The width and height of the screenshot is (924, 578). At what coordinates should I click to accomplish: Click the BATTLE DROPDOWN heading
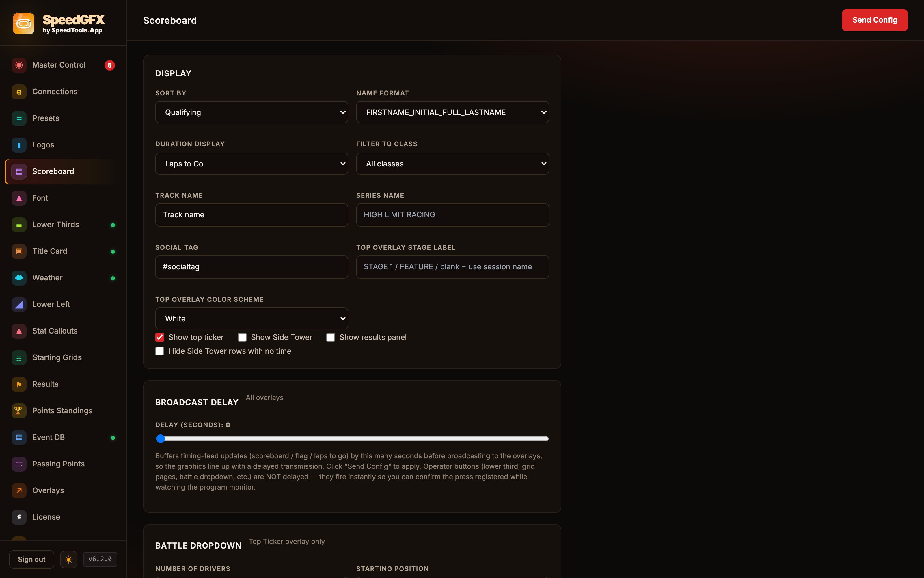tap(198, 546)
